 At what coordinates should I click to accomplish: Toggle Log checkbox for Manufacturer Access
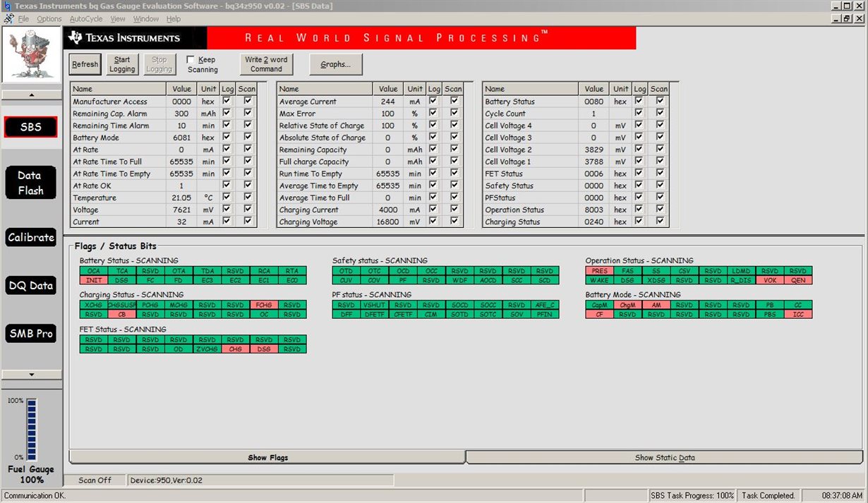click(227, 101)
